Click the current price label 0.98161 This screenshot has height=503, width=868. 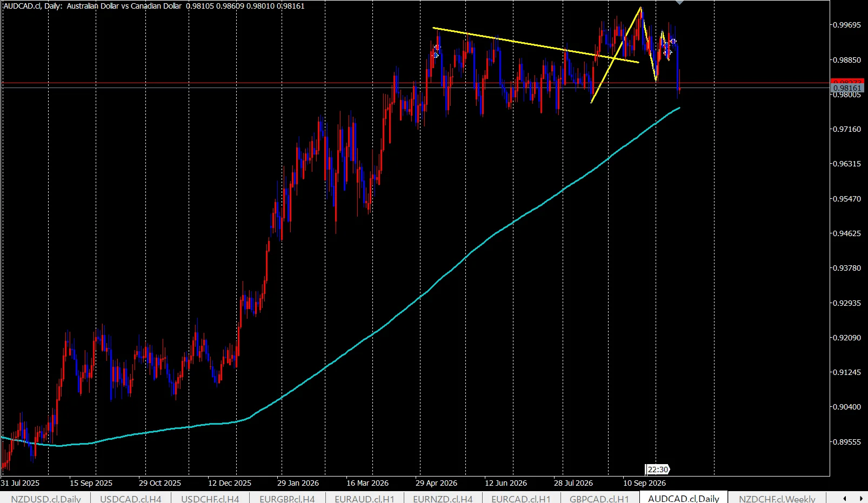pos(847,88)
